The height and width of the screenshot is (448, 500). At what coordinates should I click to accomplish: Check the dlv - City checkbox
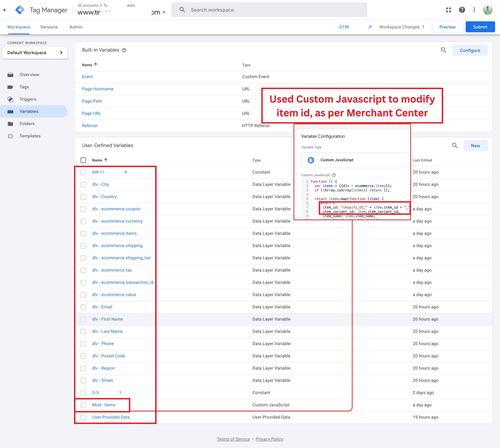click(x=83, y=185)
